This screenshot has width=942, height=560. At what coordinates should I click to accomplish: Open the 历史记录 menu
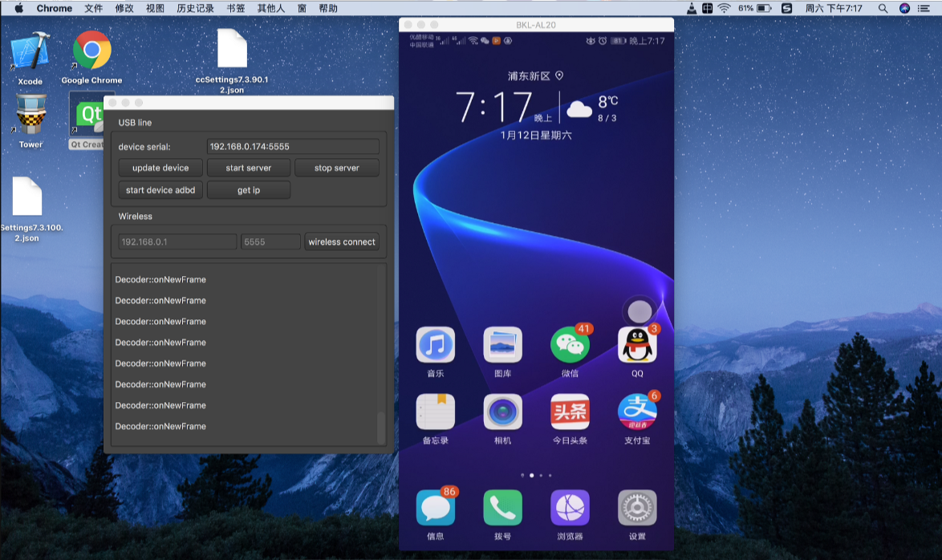[x=195, y=8]
